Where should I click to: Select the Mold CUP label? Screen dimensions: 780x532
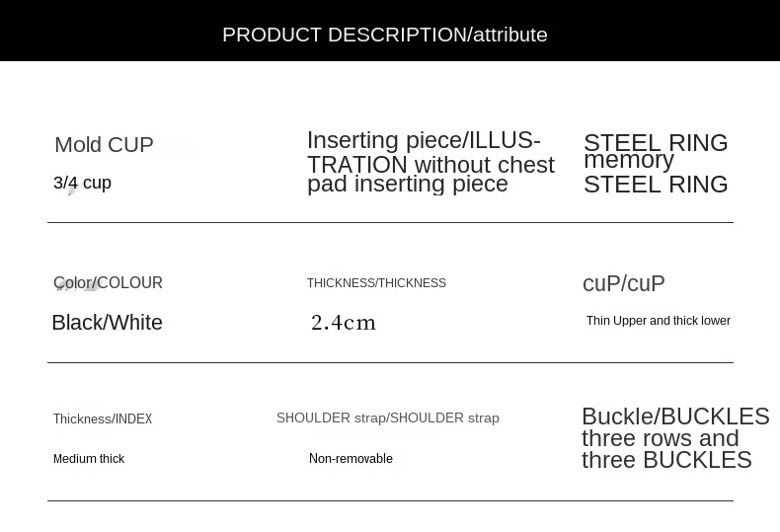click(x=104, y=145)
